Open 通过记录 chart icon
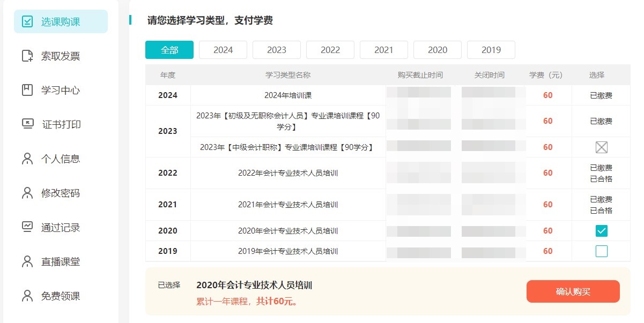644x323 pixels. (27, 227)
